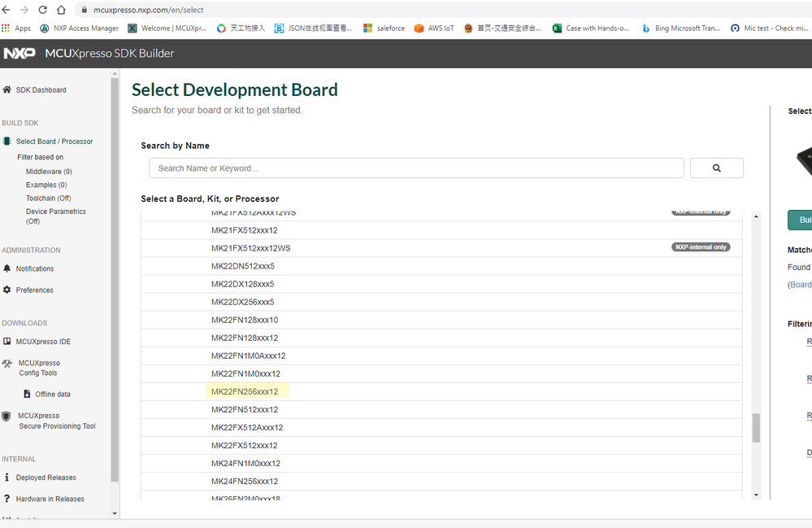The image size is (812, 528).
Task: Open the Chrome Apps grid shortcut
Action: coord(6,28)
